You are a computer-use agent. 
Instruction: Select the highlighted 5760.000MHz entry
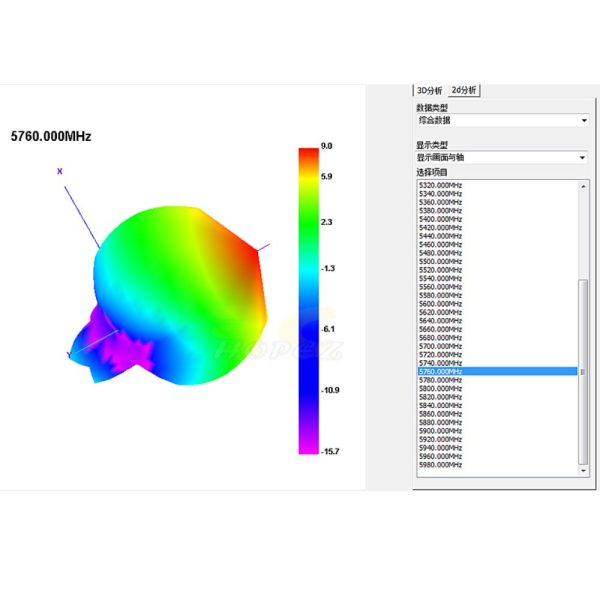click(497, 372)
